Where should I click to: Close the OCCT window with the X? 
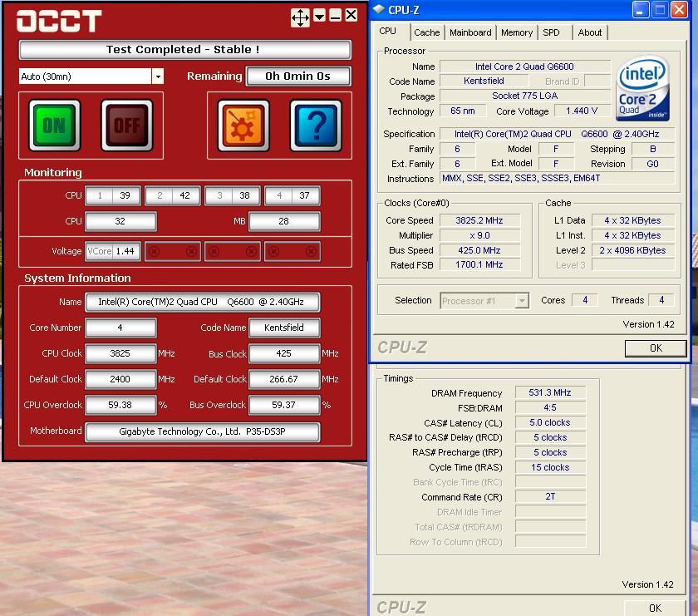coord(351,16)
